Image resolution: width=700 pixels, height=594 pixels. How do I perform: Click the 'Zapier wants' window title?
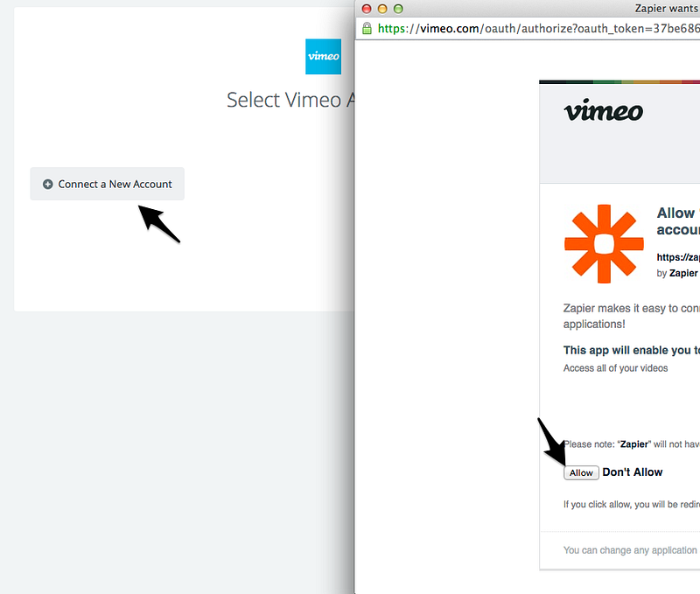click(x=667, y=9)
